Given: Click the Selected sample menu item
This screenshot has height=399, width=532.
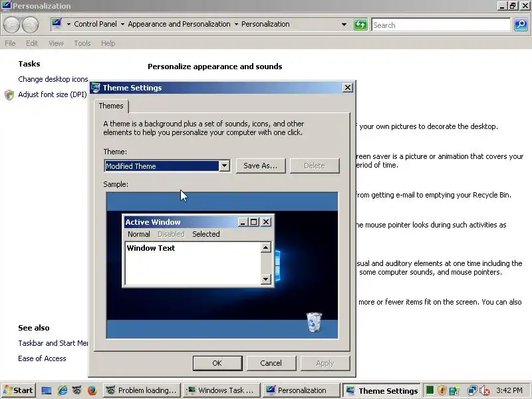Looking at the screenshot, I should (206, 234).
